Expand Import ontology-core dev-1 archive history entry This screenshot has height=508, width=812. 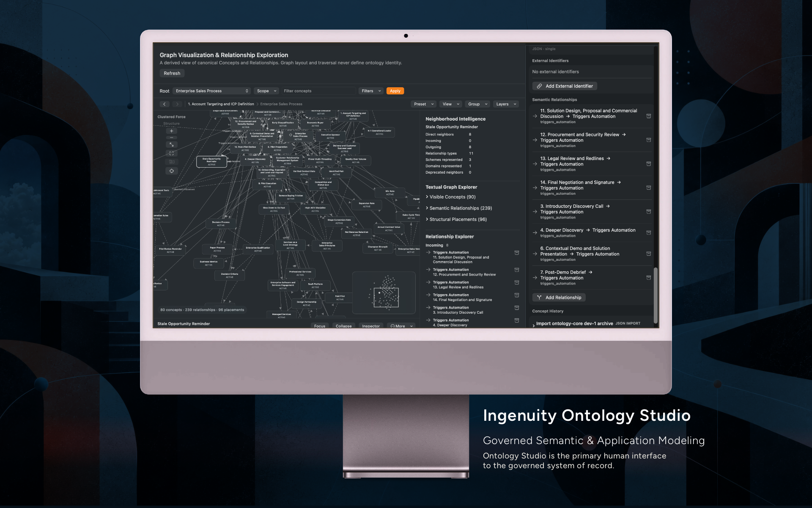(534, 325)
